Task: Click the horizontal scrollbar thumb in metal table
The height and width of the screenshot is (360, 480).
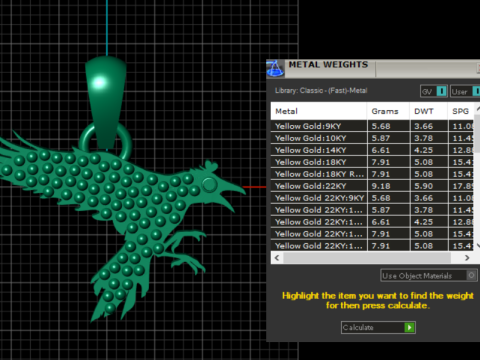Action: 367,258
